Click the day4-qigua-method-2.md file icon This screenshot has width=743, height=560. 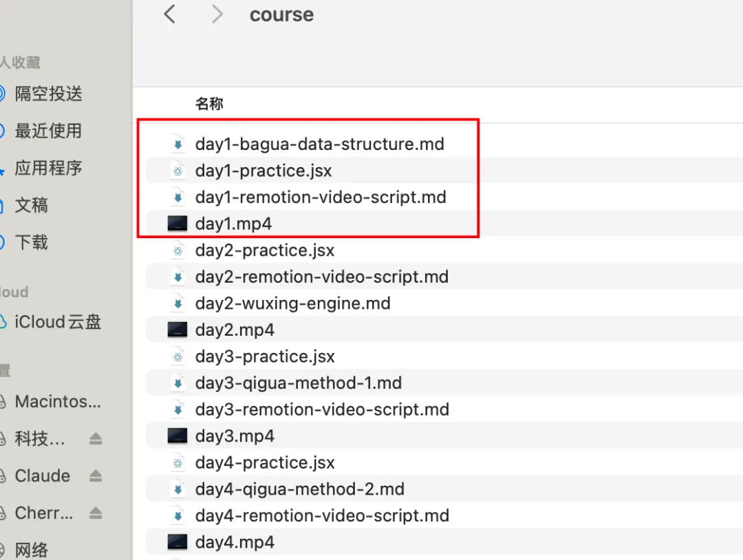click(x=177, y=490)
